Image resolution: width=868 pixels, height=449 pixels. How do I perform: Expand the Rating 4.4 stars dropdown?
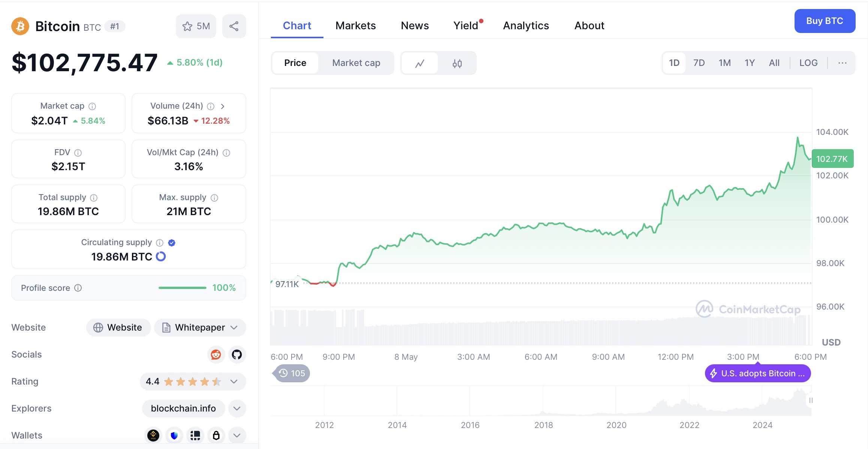pyautogui.click(x=234, y=382)
